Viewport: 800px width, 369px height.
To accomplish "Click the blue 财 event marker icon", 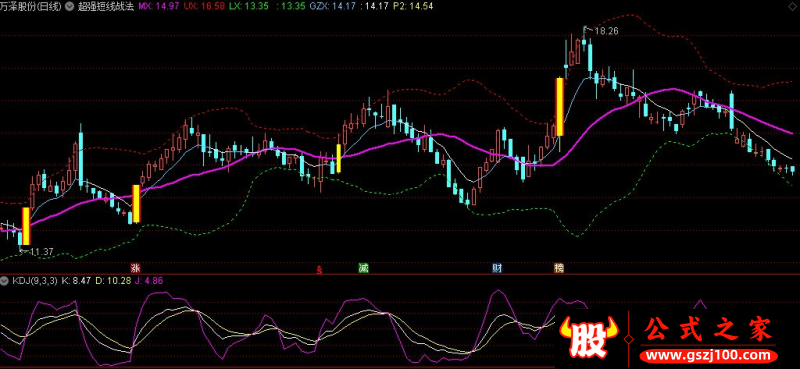I will 496,267.
